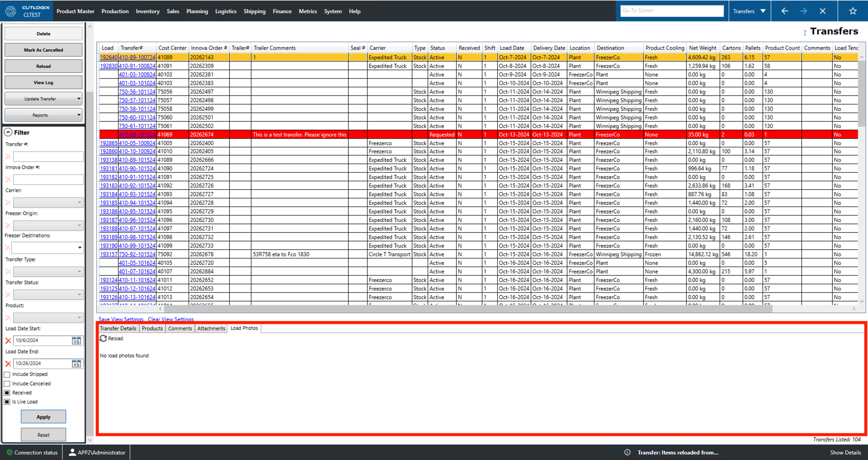868x460 pixels.
Task: Click the red X to clear Carrier filter
Action: (7, 202)
